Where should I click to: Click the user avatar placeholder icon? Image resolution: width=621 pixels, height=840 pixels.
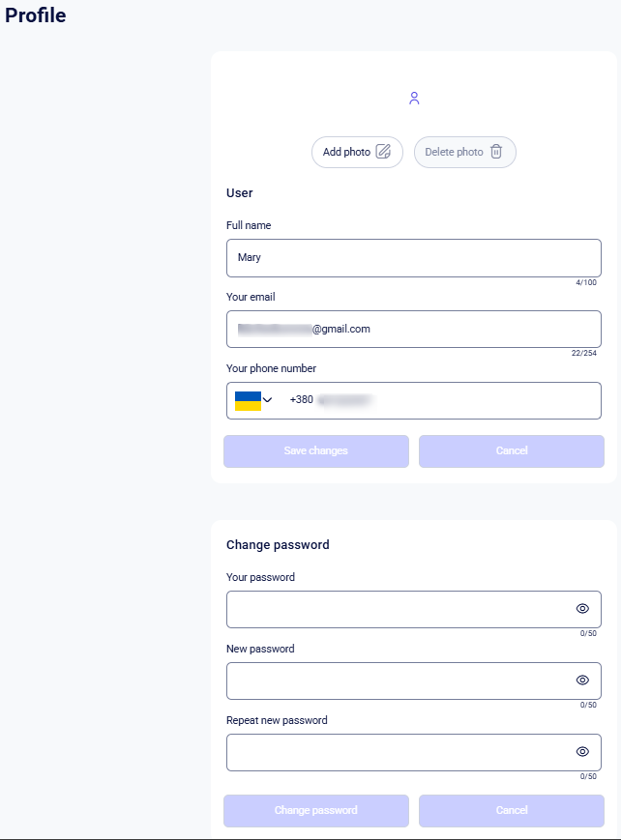click(414, 98)
